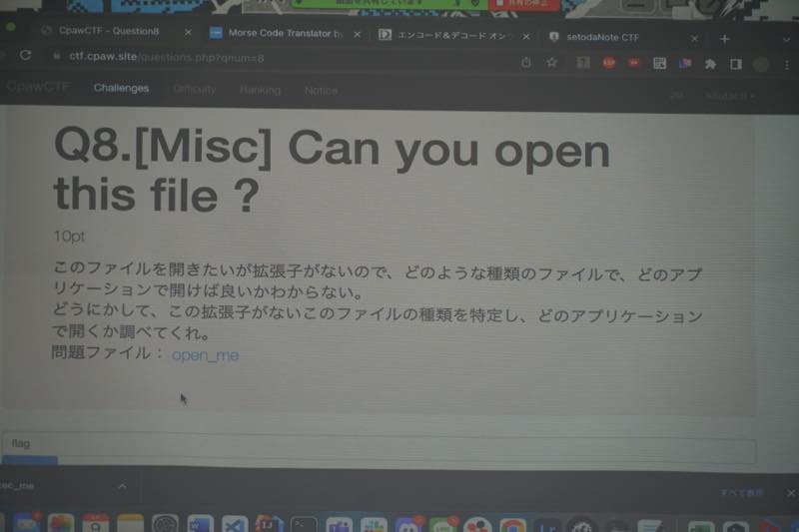The image size is (799, 532).
Task: Switch to the setodaNote CTF tab
Action: click(607, 37)
